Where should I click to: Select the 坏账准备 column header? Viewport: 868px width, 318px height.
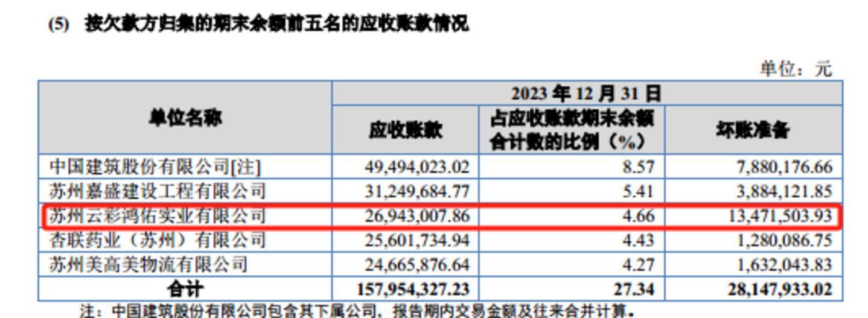pos(753,130)
